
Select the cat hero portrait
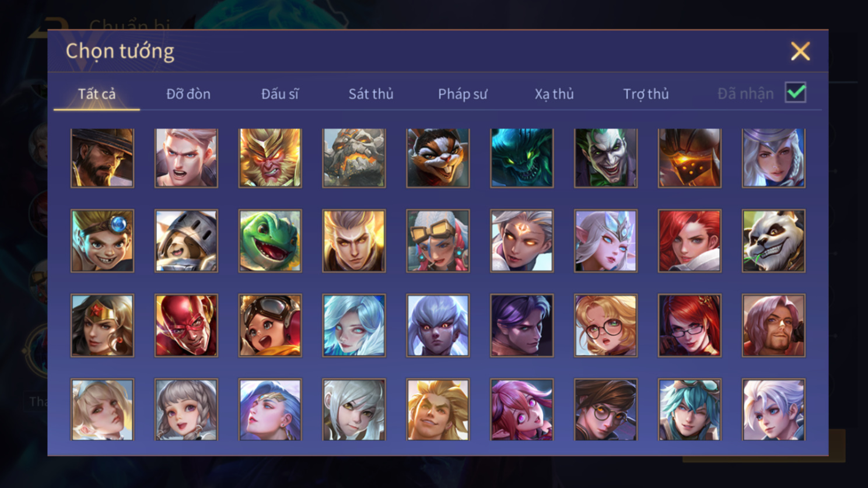[438, 158]
